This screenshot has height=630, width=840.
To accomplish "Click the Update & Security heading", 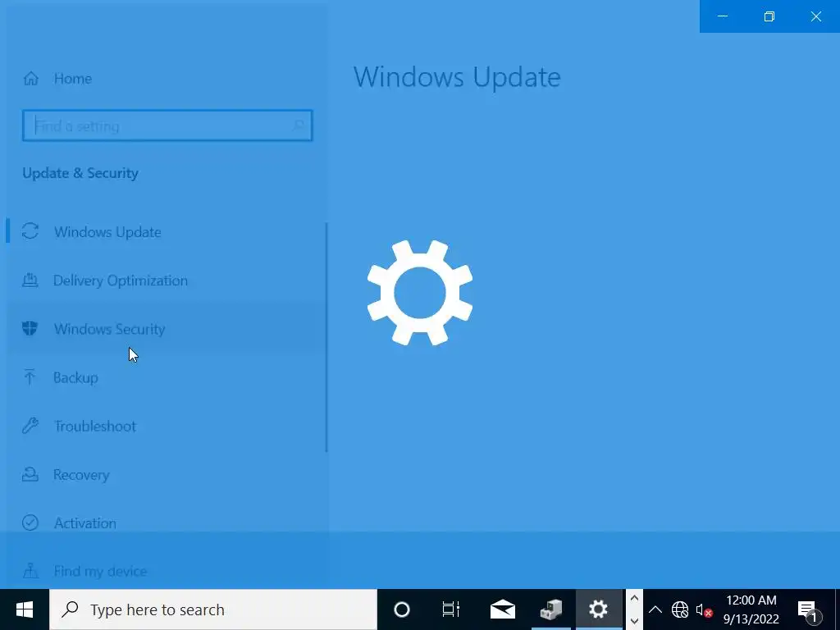I will tap(80, 173).
